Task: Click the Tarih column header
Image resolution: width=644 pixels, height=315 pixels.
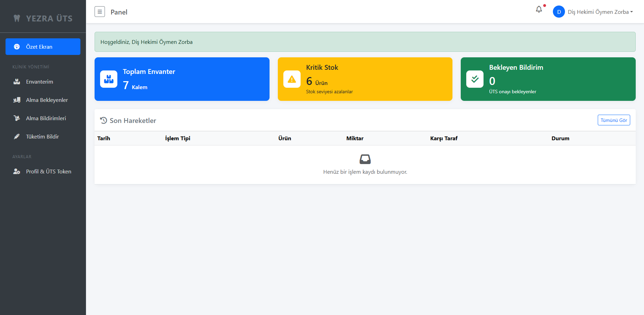Action: 104,139
